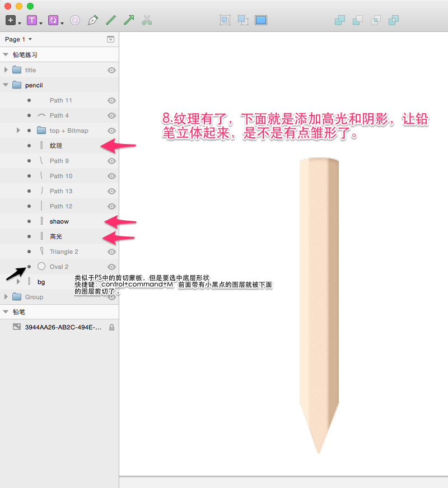Screen dimensions: 448x488
Task: Click the greyed circular rotate icon
Action: [x=75, y=20]
